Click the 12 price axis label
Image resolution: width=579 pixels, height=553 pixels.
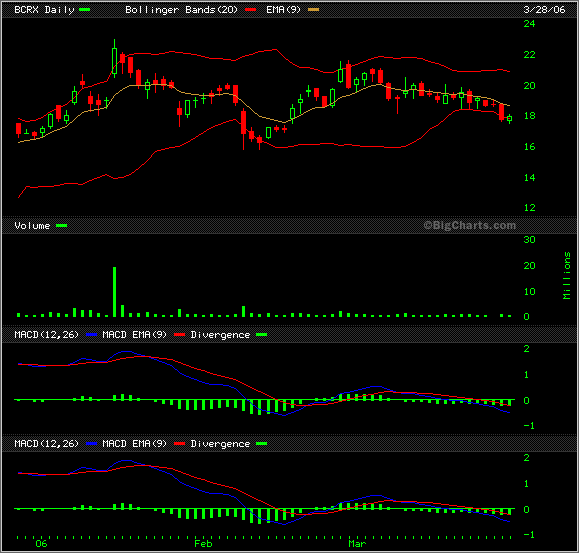[530, 207]
